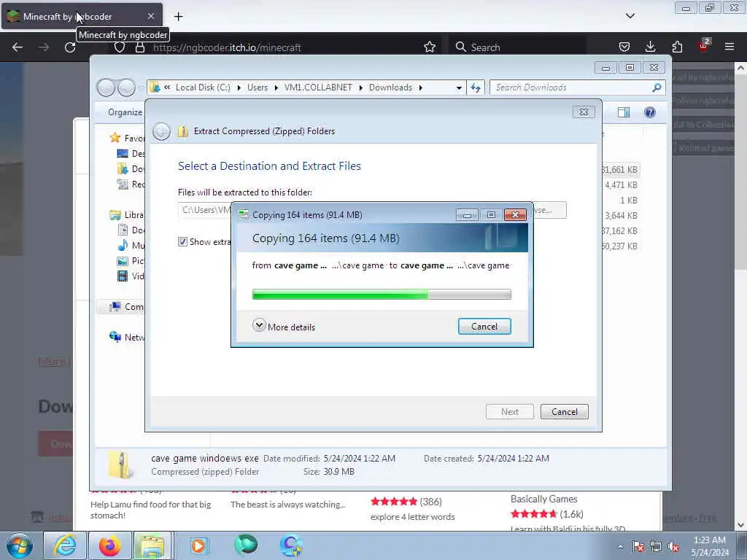Toggle the Explorer preview pane icon
Image resolution: width=747 pixels, height=560 pixels.
pyautogui.click(x=624, y=112)
